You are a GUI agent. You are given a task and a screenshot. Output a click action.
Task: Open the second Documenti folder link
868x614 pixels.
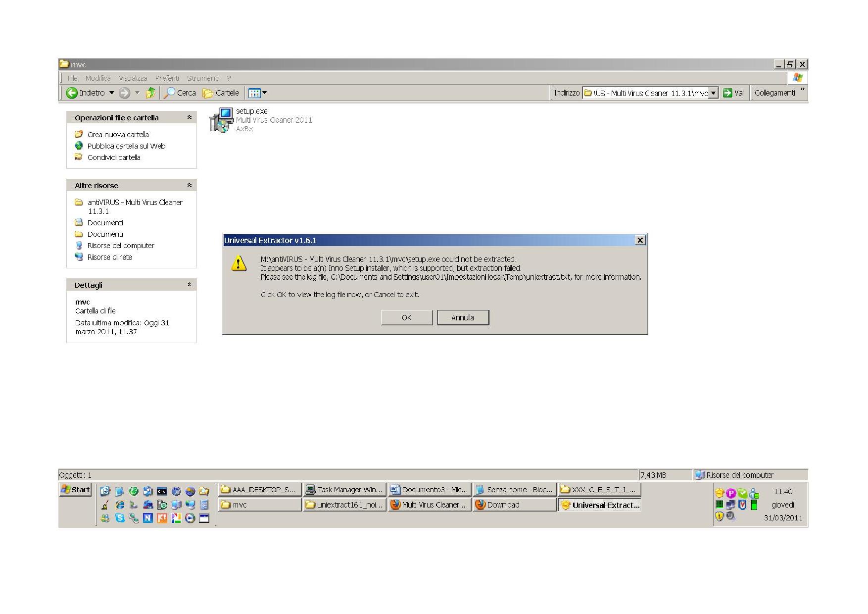(105, 234)
